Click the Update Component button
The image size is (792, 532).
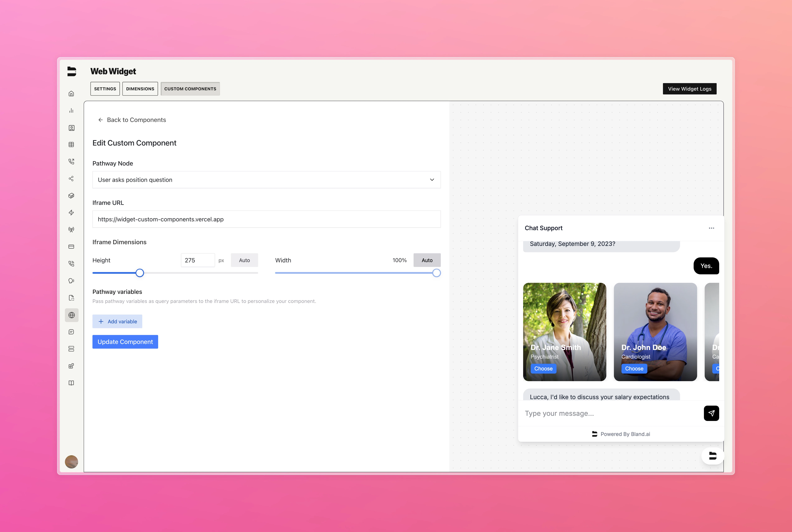click(125, 342)
